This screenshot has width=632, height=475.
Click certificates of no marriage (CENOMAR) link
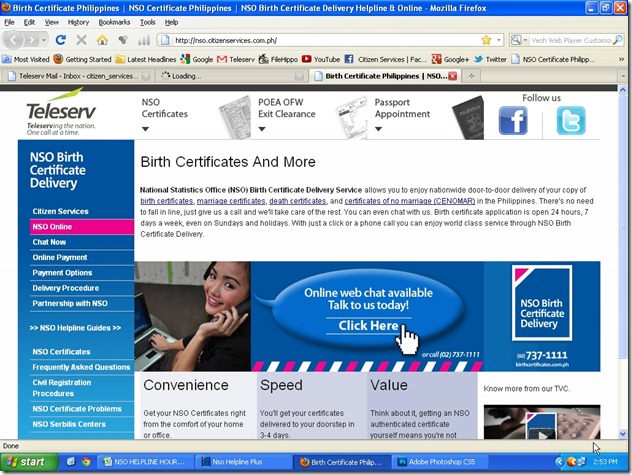[410, 201]
